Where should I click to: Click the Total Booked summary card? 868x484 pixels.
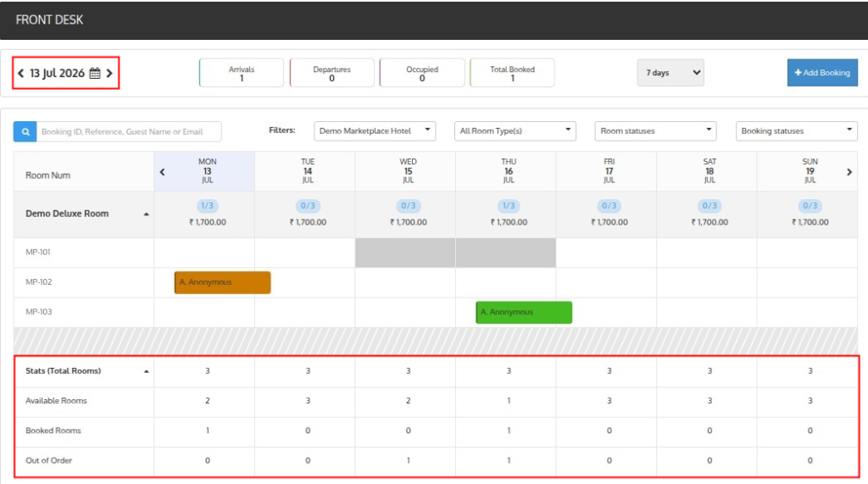[x=512, y=73]
